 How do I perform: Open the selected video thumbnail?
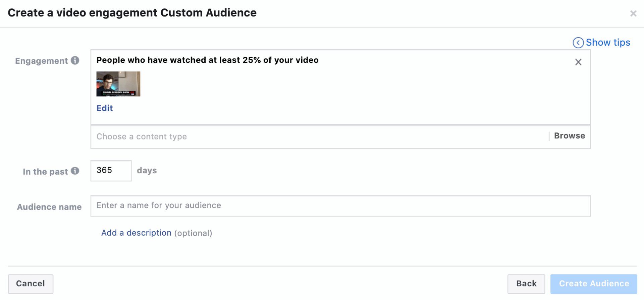click(x=118, y=84)
